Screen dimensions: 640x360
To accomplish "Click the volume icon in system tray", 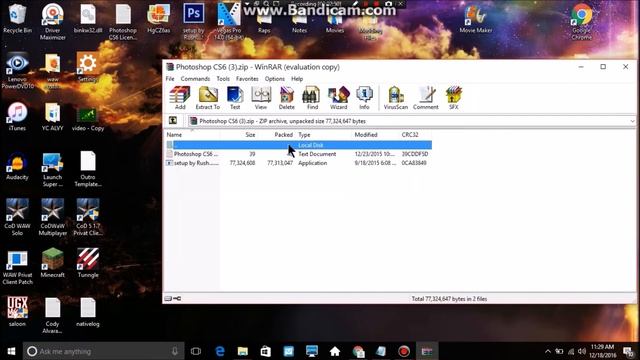I will coord(582,351).
